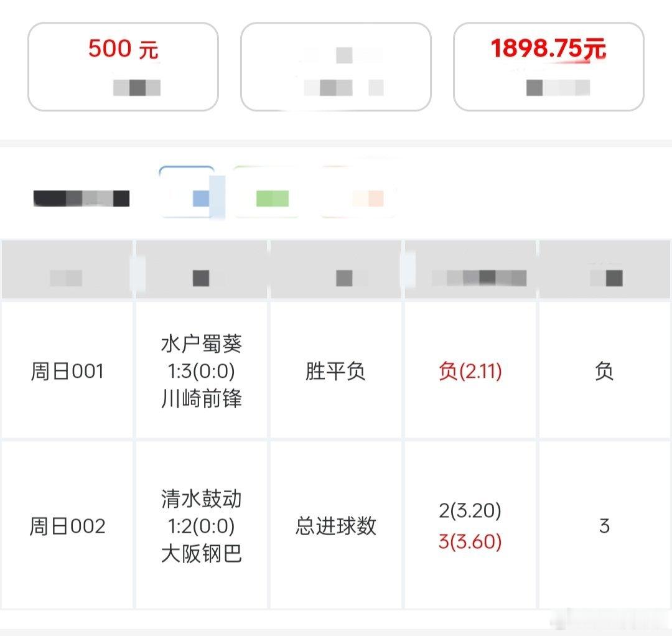Open the blurred middle summary card
Screen dimensions: 672x636
[x=335, y=67]
